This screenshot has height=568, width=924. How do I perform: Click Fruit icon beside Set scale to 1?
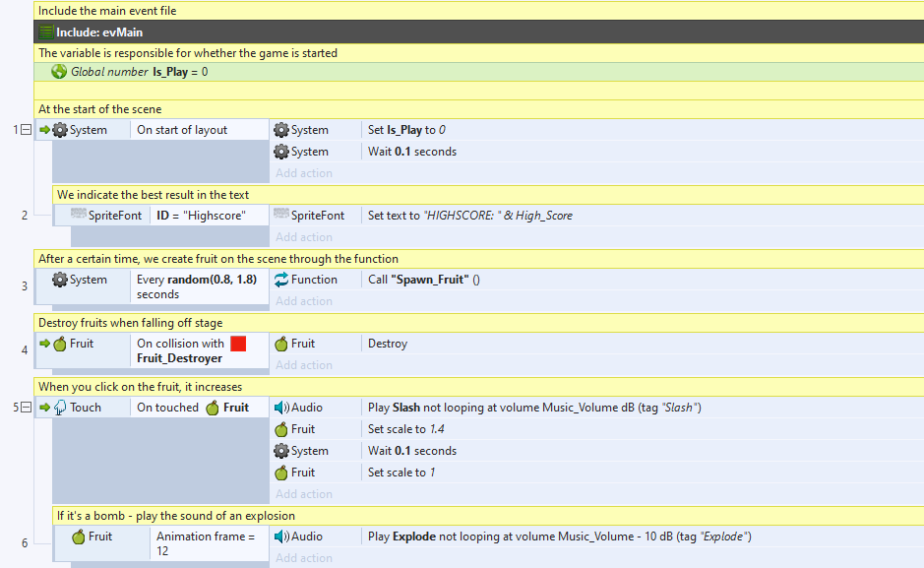281,473
